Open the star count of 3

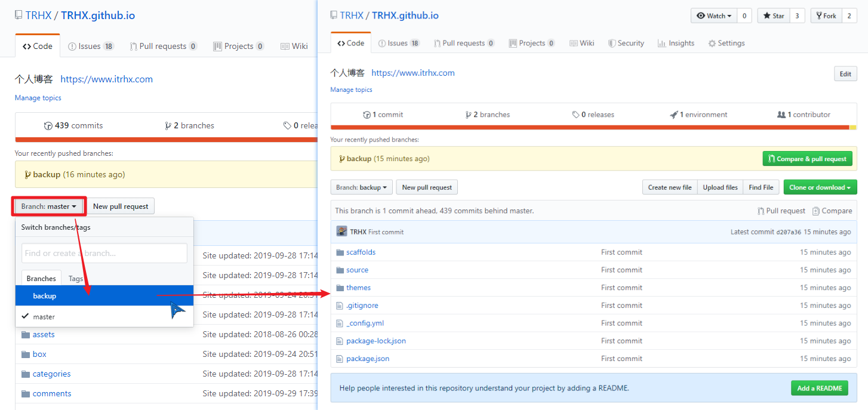[797, 16]
